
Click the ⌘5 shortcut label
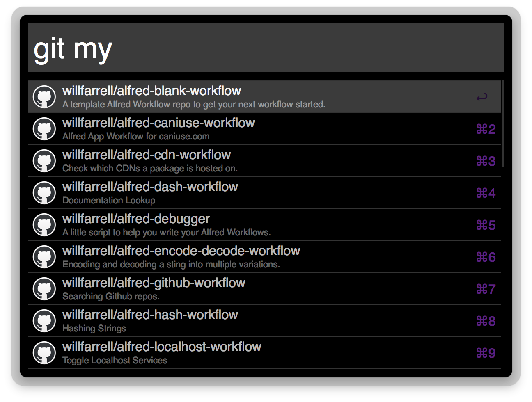pos(486,225)
